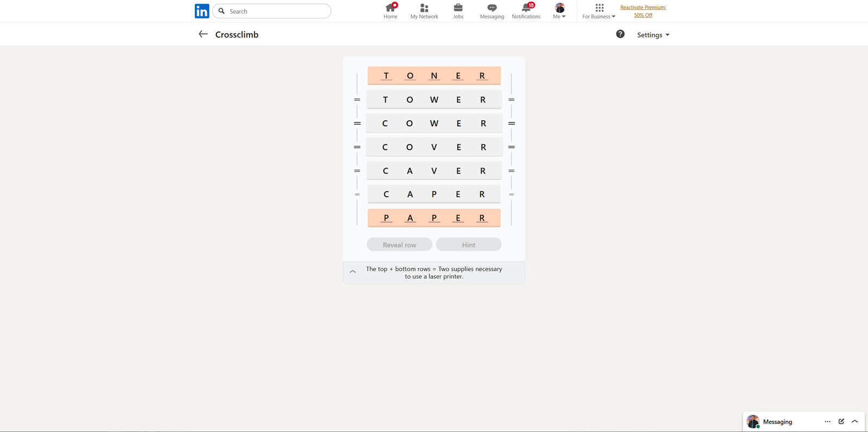Select the PAPER bottom row
This screenshot has height=432, width=868.
[434, 218]
